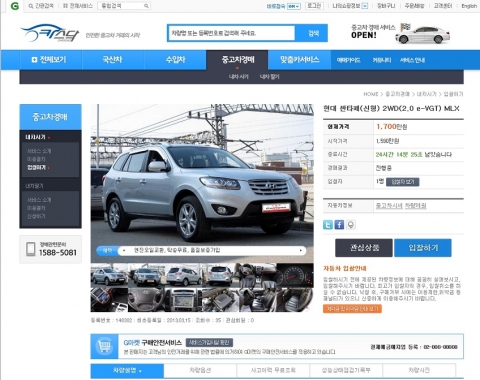Select 수입차 main menu

(x=175, y=60)
